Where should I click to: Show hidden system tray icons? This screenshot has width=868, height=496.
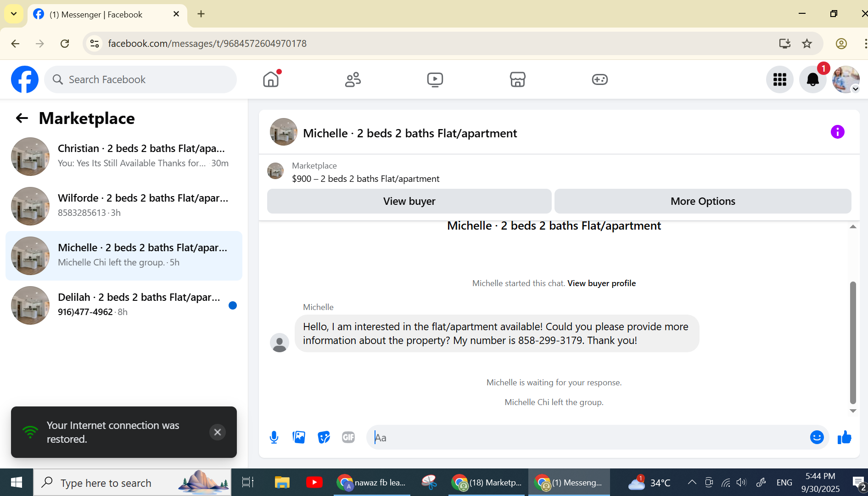[692, 482]
